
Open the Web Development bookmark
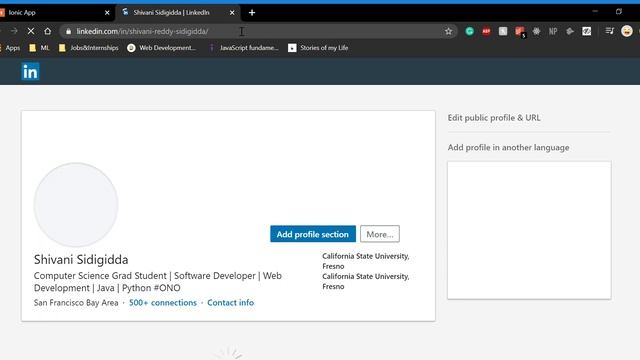(162, 48)
